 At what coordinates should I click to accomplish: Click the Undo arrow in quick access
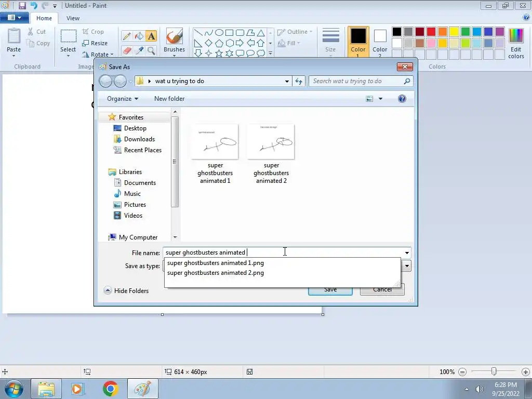tap(34, 5)
